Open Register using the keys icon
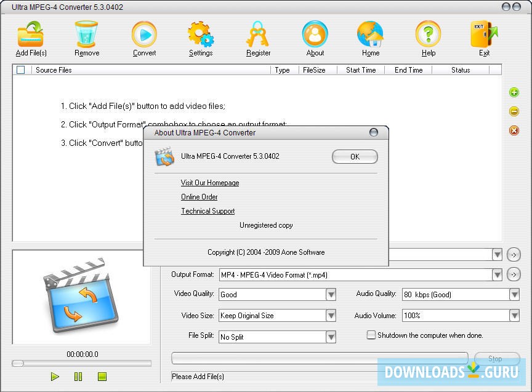The height and width of the screenshot is (392, 532). 258,34
